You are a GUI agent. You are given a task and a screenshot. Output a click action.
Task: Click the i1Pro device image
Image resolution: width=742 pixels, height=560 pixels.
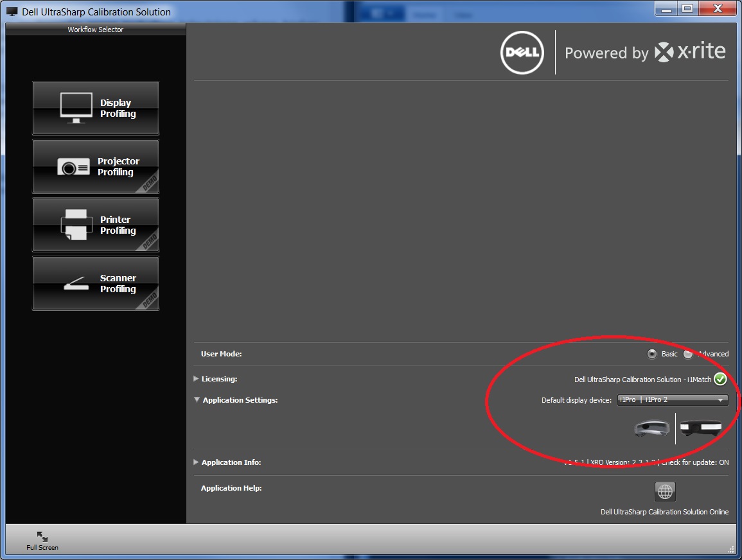651,428
